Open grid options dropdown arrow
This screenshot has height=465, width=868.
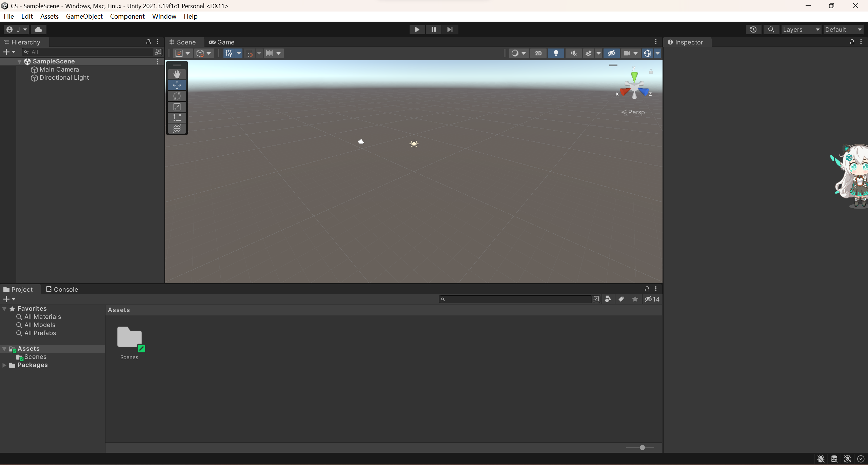coord(239,53)
